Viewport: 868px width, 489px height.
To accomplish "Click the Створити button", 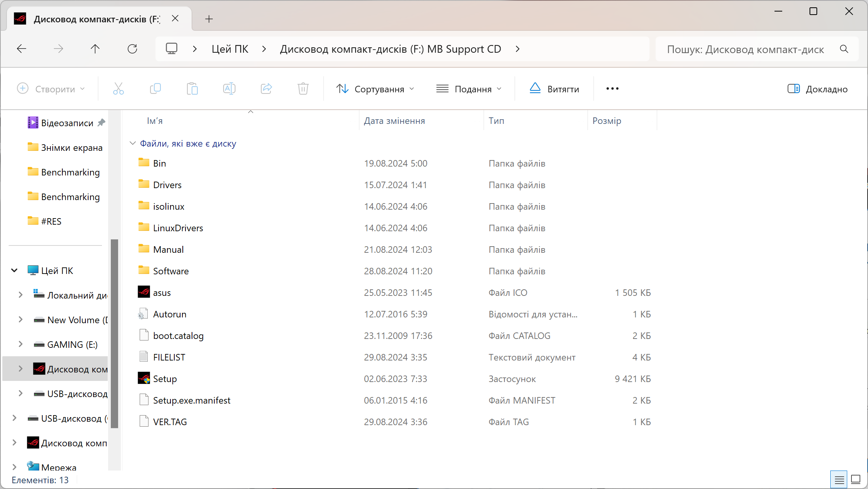I will (51, 88).
